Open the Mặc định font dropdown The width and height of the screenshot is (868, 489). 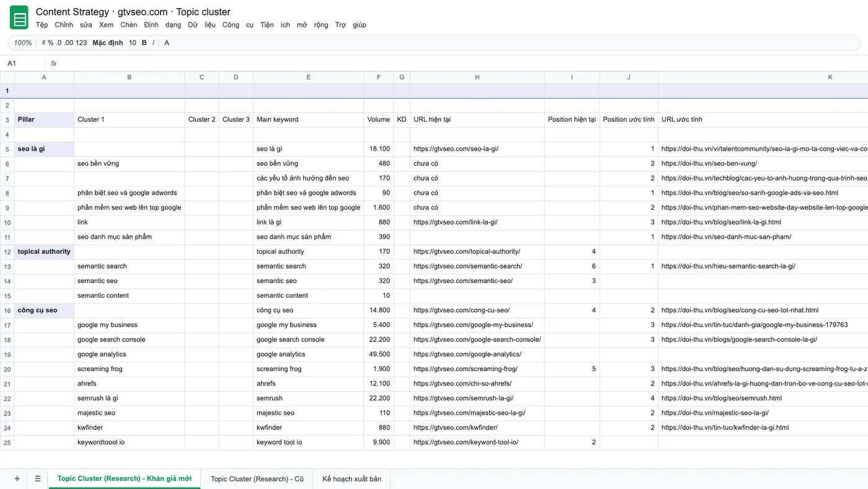click(x=108, y=43)
